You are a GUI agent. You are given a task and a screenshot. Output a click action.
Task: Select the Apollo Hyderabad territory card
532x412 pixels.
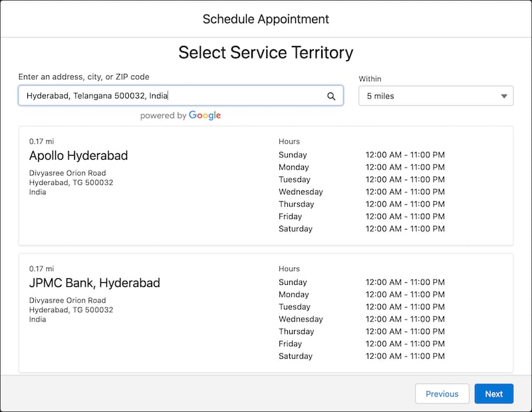(x=266, y=186)
